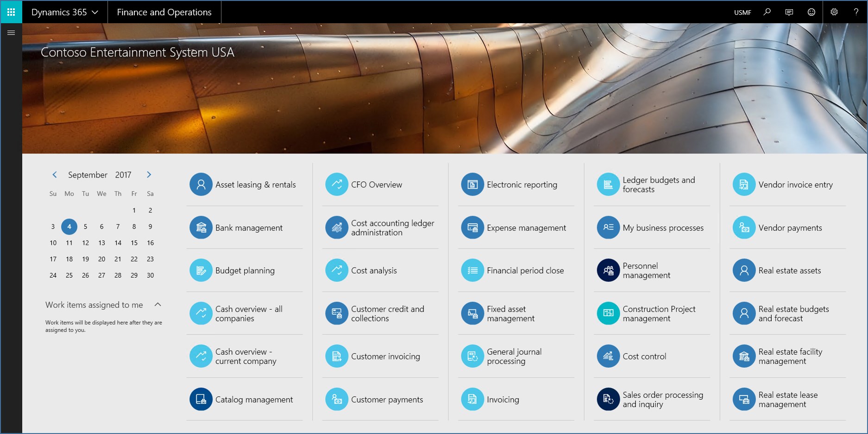Screen dimensions: 868x434
Task: Click the Fixed asset management icon
Action: point(472,313)
